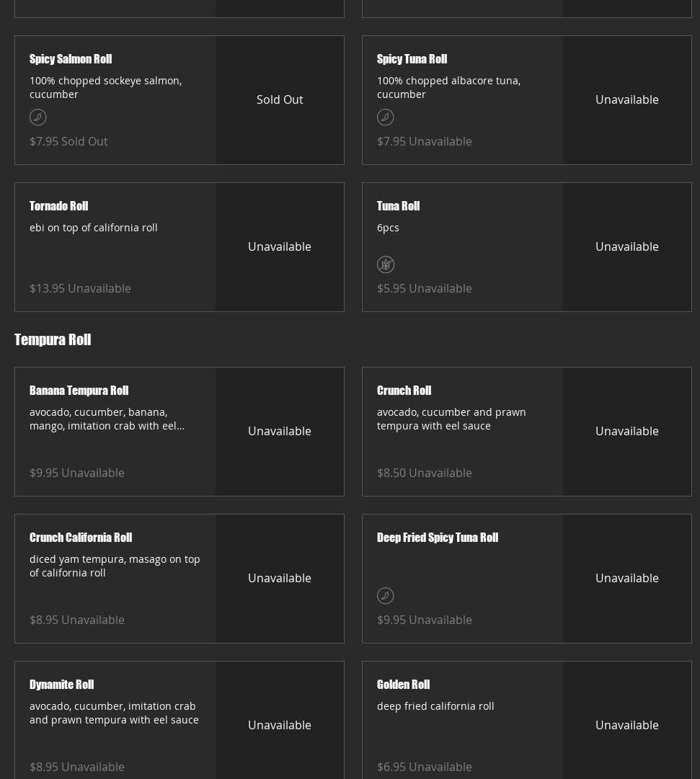Open the Deep Fried Spicy Tuna Roll title
Image resolution: width=700 pixels, height=779 pixels.
click(x=438, y=538)
